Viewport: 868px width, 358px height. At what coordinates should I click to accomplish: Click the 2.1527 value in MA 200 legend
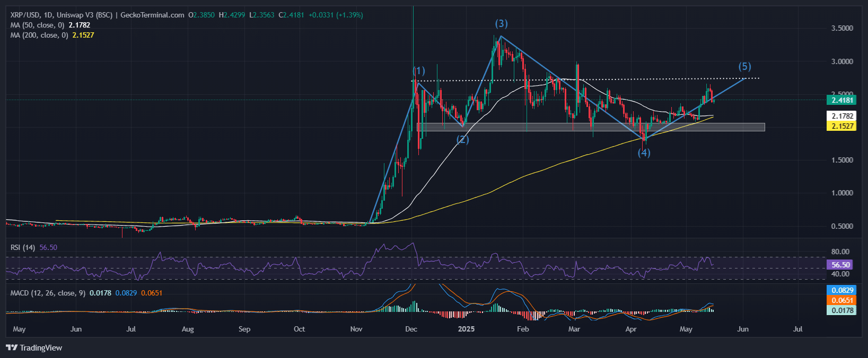click(83, 35)
